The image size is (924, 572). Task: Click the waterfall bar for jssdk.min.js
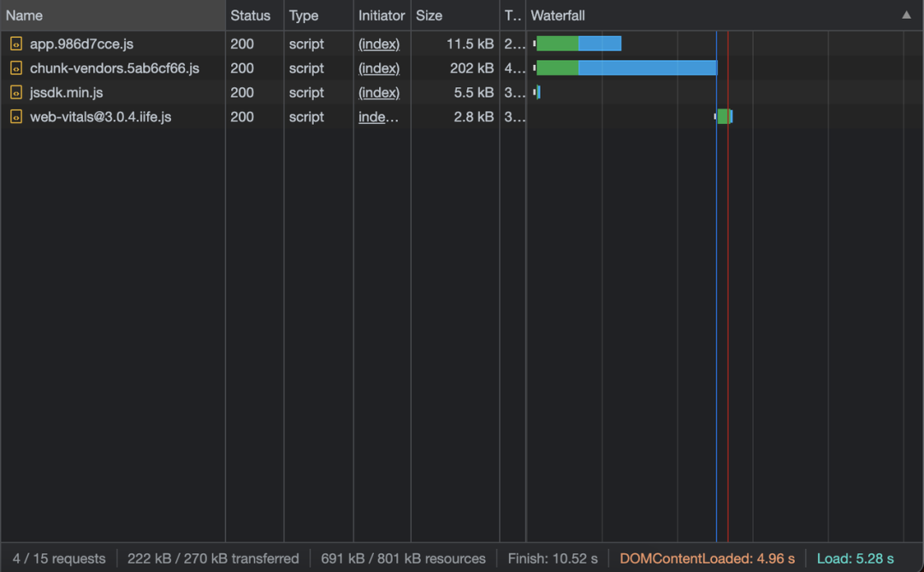[538, 92]
